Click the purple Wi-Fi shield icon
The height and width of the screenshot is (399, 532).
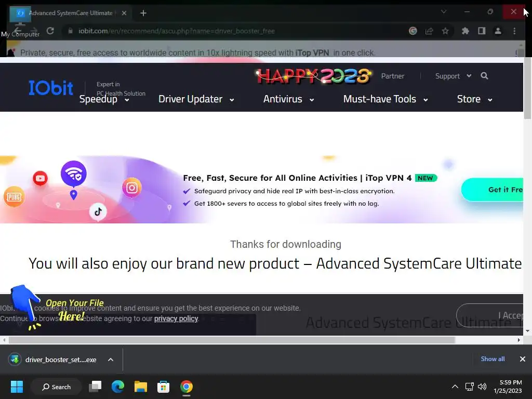74,174
